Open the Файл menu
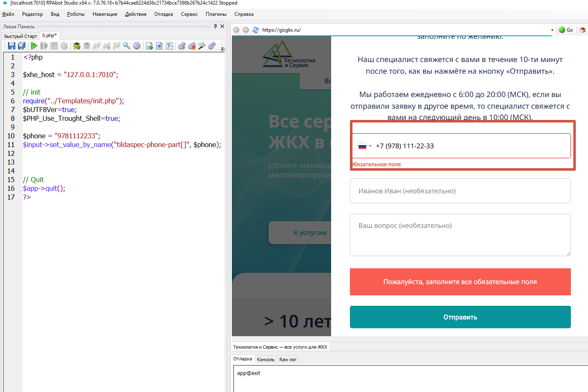The image size is (588, 392). (x=8, y=14)
